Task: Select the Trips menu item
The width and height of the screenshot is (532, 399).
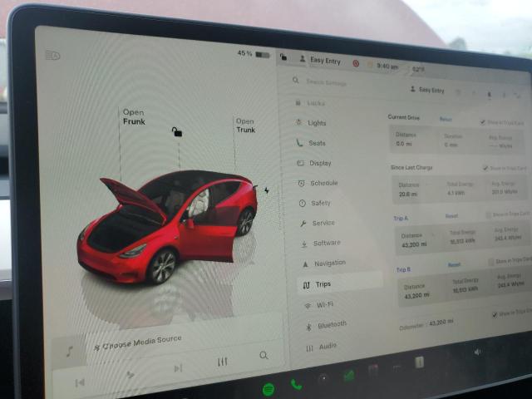Action: point(322,284)
